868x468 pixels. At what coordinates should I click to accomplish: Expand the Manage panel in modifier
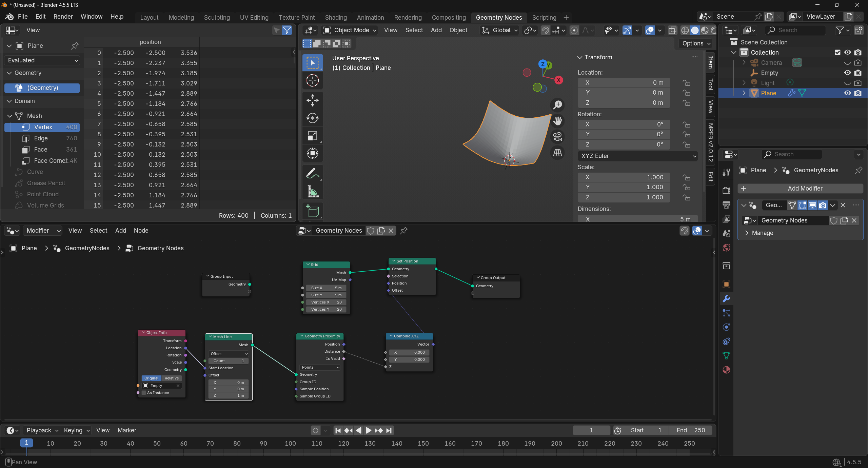pyautogui.click(x=763, y=233)
